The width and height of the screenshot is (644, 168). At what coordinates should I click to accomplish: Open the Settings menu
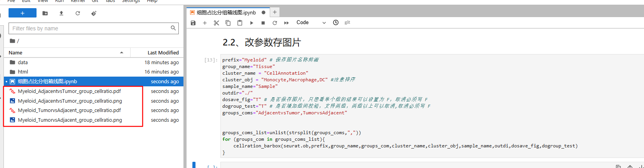(x=131, y=1)
